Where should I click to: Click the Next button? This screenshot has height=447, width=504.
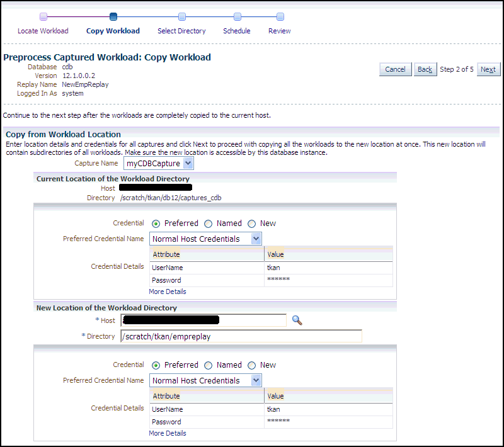coord(488,69)
